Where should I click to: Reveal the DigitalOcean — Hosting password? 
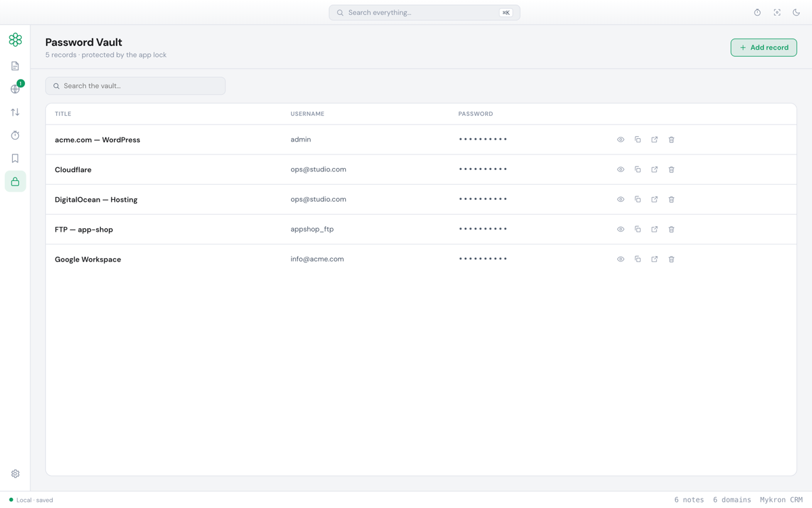point(621,199)
